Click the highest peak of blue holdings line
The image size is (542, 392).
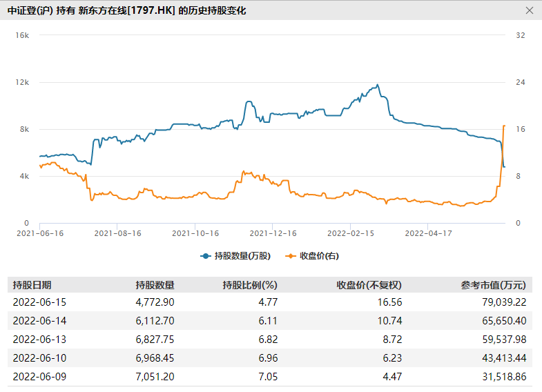coord(377,85)
